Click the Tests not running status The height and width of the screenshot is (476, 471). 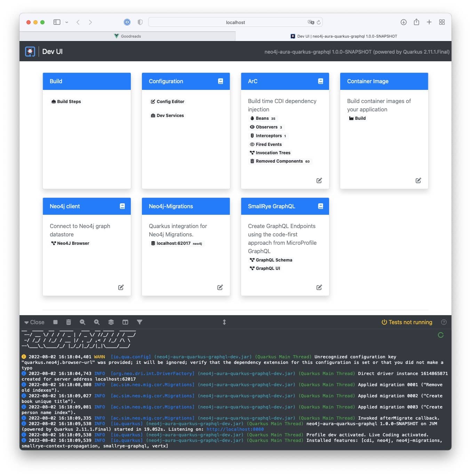pos(407,322)
